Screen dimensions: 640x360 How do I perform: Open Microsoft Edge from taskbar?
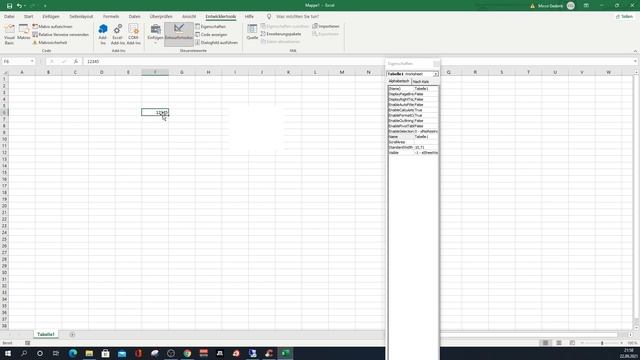pos(73,353)
